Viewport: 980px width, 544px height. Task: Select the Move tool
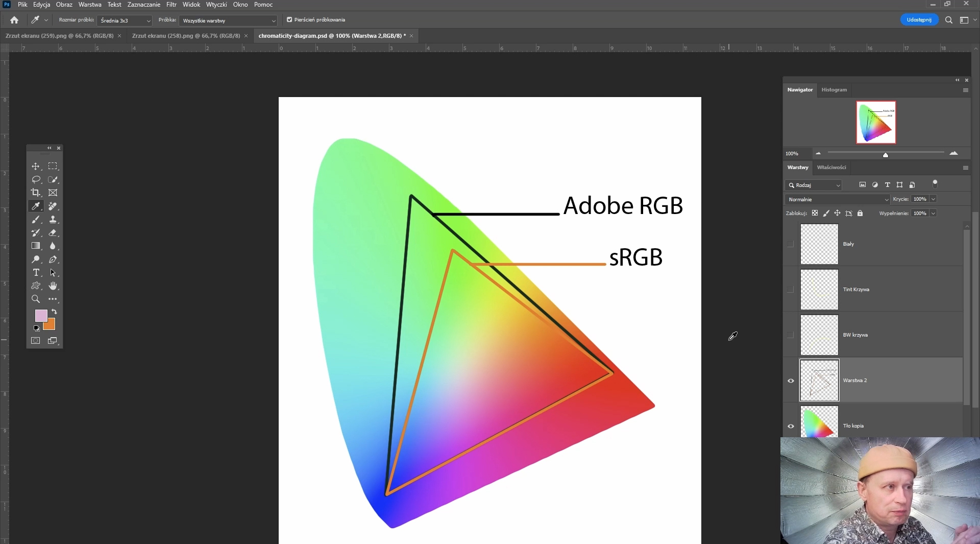pyautogui.click(x=36, y=167)
